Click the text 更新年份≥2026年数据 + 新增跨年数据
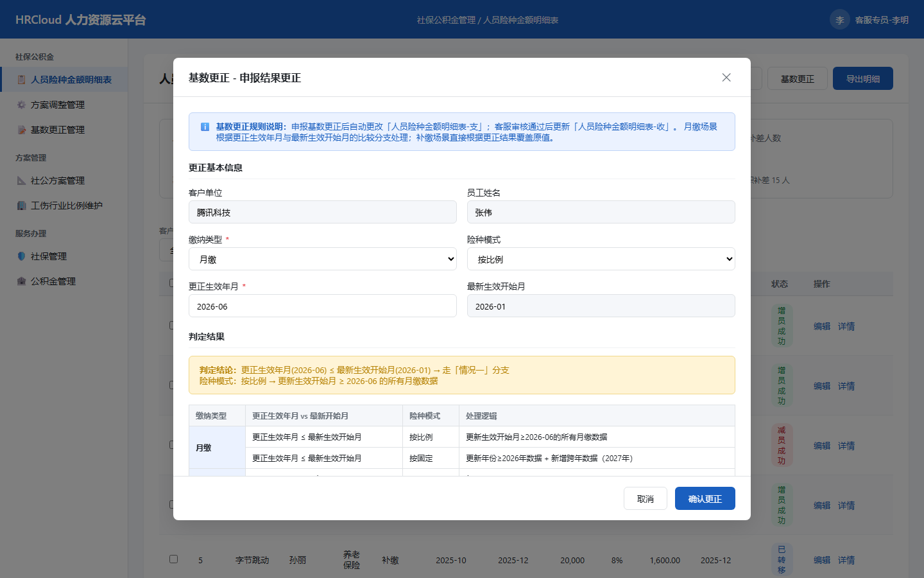 click(549, 459)
